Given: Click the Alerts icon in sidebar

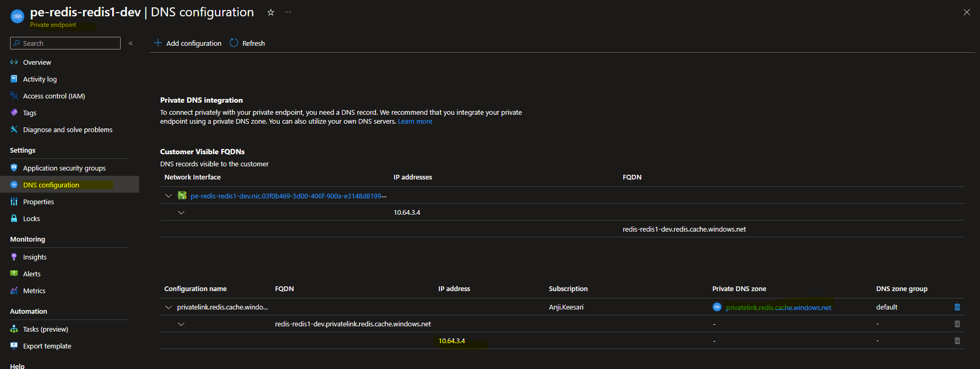Looking at the screenshot, I should 14,274.
